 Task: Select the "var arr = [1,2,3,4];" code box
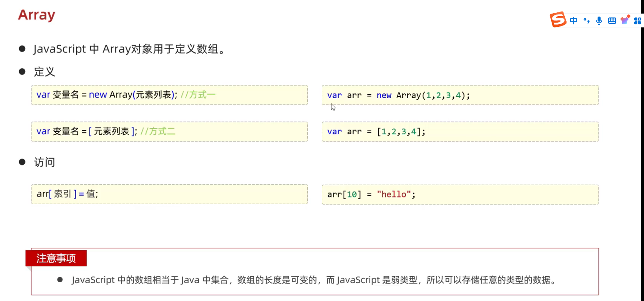[x=460, y=132]
